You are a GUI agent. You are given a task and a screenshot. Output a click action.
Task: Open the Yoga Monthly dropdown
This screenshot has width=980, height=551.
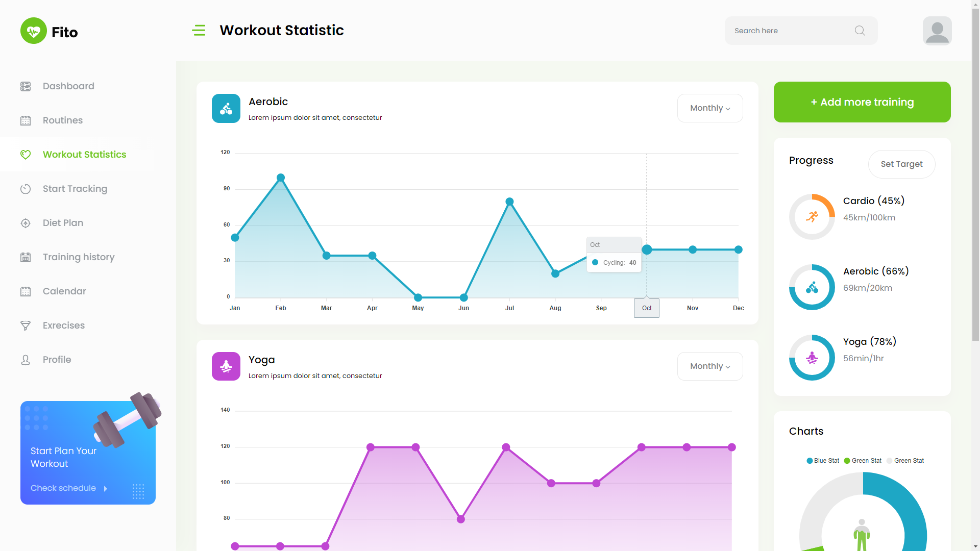pyautogui.click(x=709, y=366)
